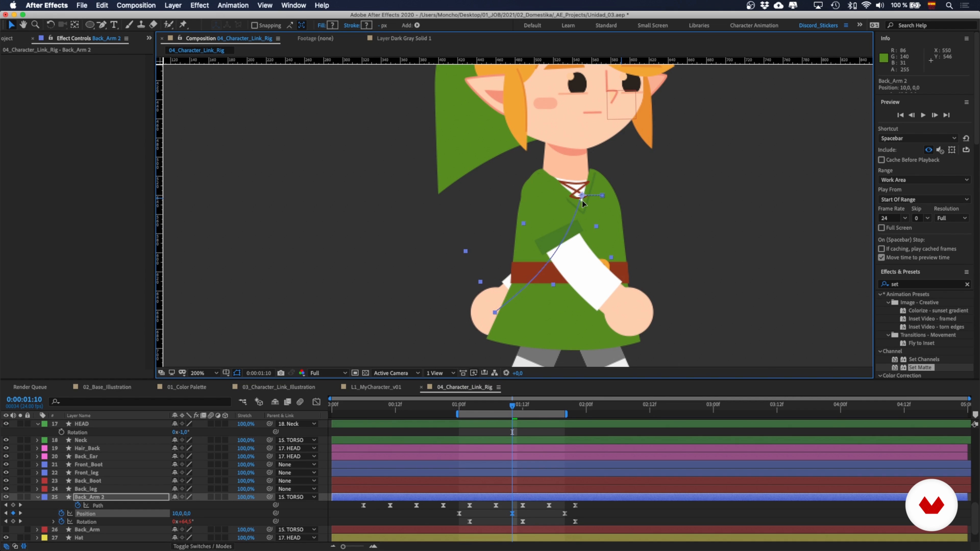Screen dimensions: 980x551
Task: Select the Pan Behind anchor point tool
Action: pos(75,25)
